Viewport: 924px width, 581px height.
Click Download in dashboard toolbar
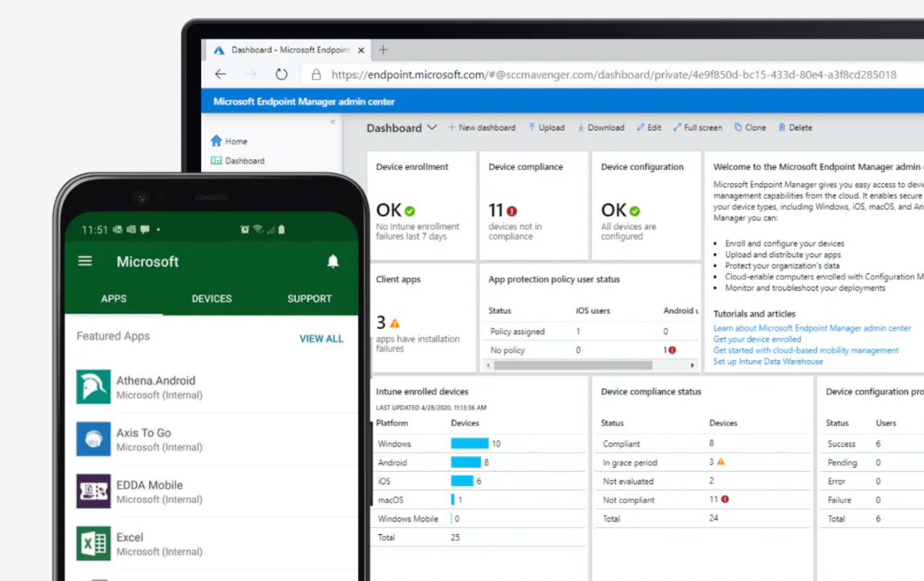point(601,128)
